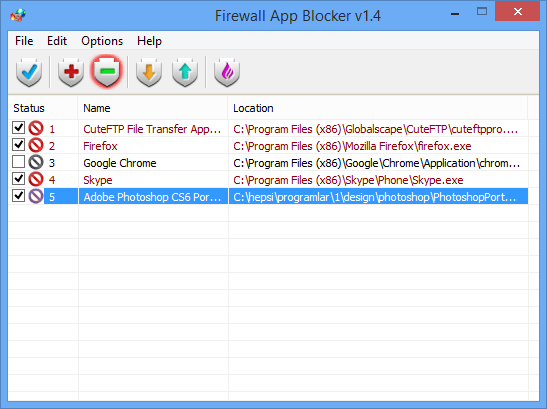Click the blue checkmark shield icon
The width and height of the screenshot is (547, 409).
click(29, 72)
